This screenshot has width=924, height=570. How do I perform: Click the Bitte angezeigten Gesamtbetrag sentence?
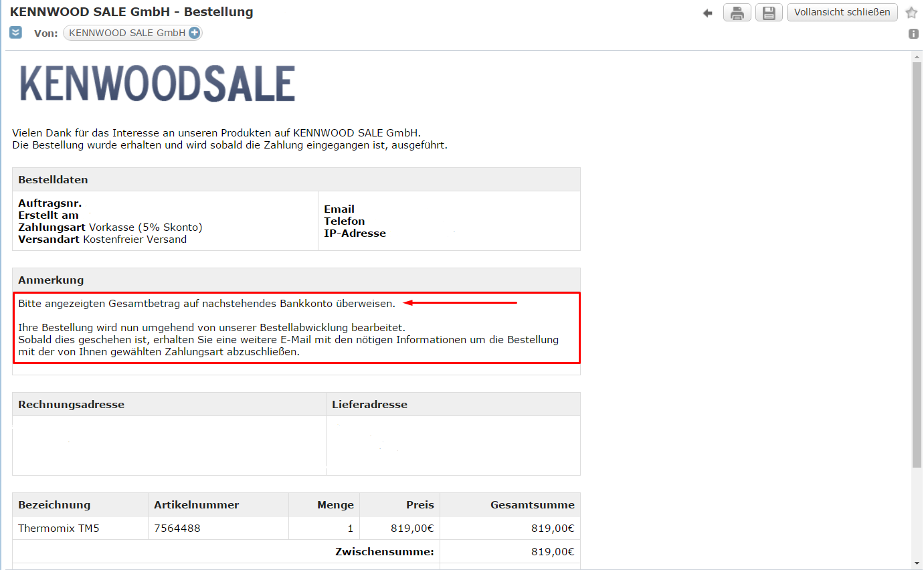[207, 303]
